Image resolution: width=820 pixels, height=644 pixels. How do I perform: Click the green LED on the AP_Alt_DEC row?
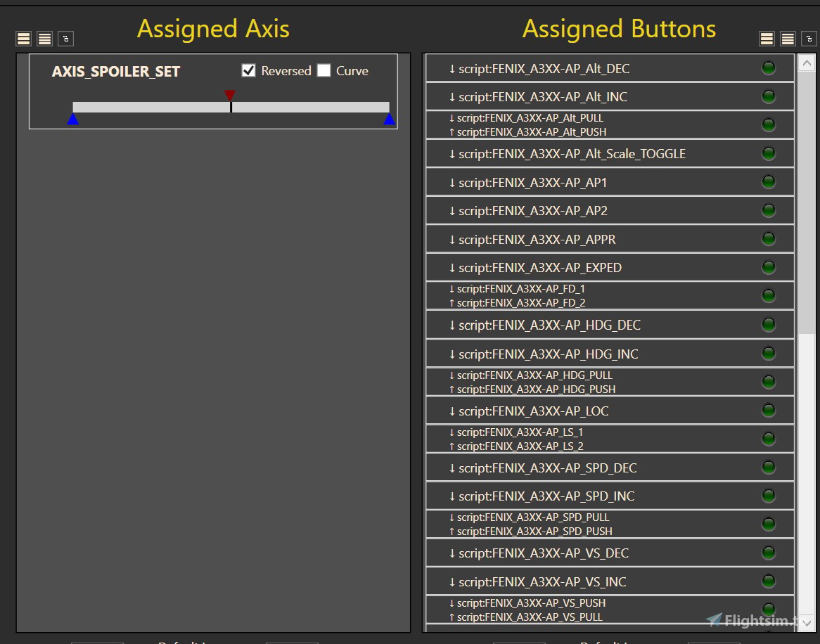click(769, 67)
